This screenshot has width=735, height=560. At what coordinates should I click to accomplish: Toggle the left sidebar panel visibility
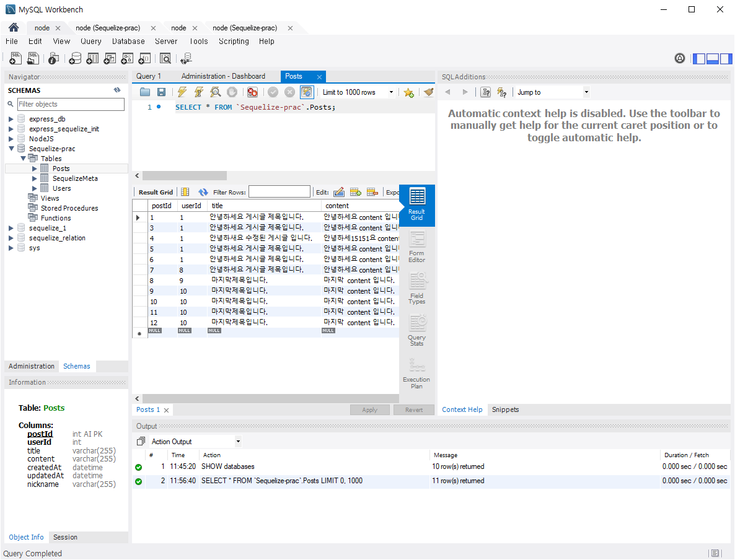(699, 59)
